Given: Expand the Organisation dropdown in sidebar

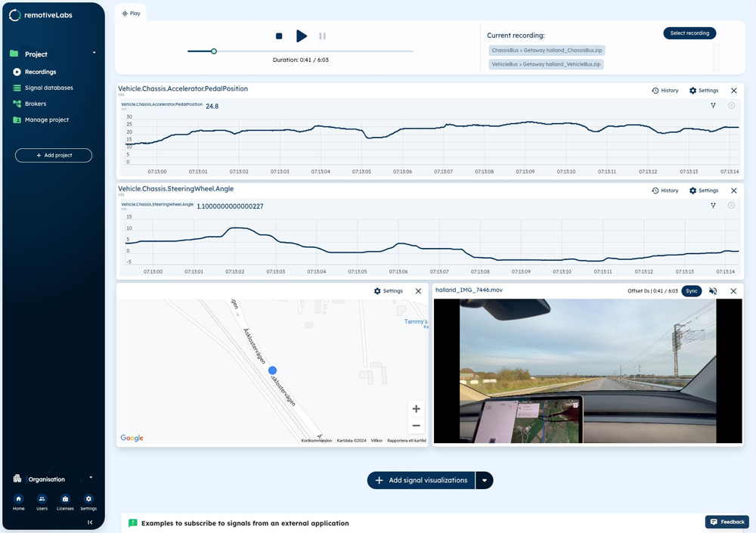Looking at the screenshot, I should [x=91, y=479].
